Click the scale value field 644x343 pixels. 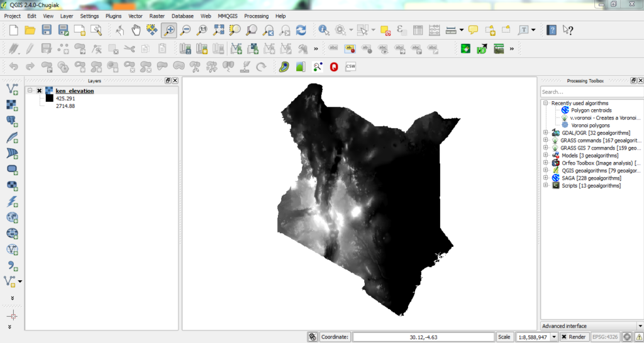(533, 337)
